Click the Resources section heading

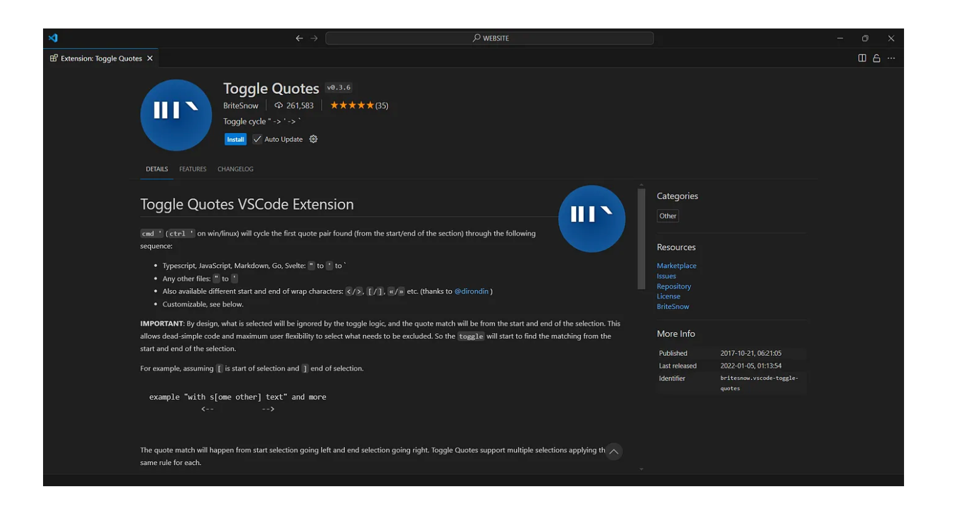coord(676,248)
